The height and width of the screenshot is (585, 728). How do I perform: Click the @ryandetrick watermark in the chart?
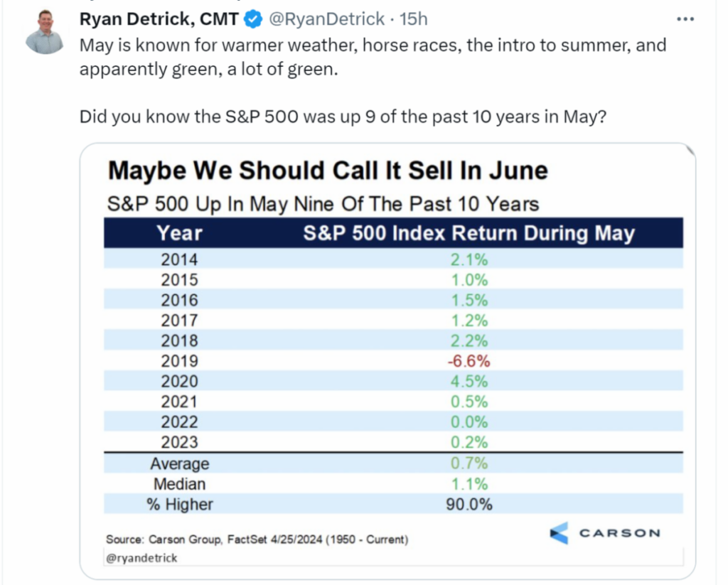click(x=142, y=558)
